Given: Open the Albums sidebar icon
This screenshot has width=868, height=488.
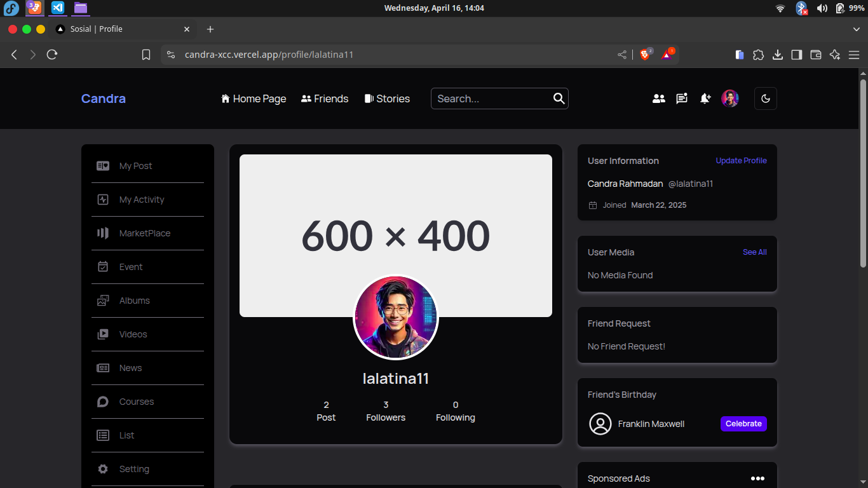Looking at the screenshot, I should pyautogui.click(x=103, y=301).
